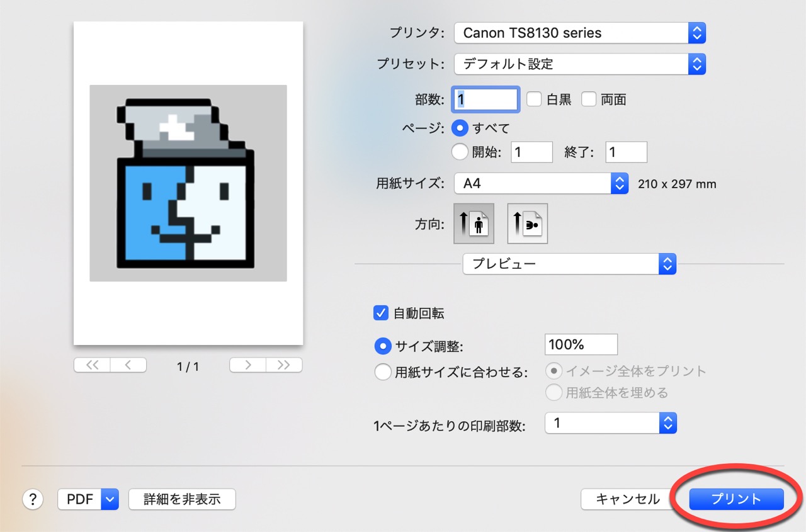Click the 終了 page number field
The image size is (806, 532).
point(627,152)
